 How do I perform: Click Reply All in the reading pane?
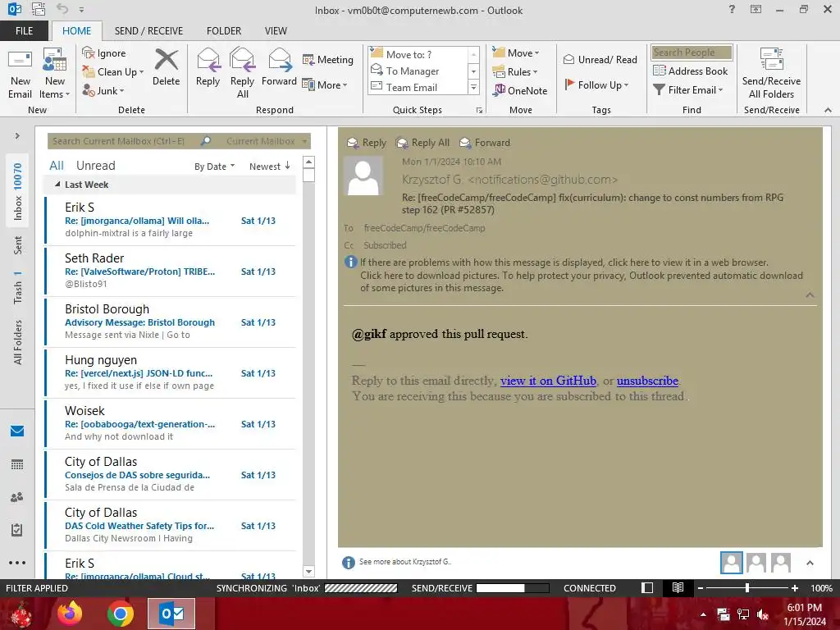[422, 143]
